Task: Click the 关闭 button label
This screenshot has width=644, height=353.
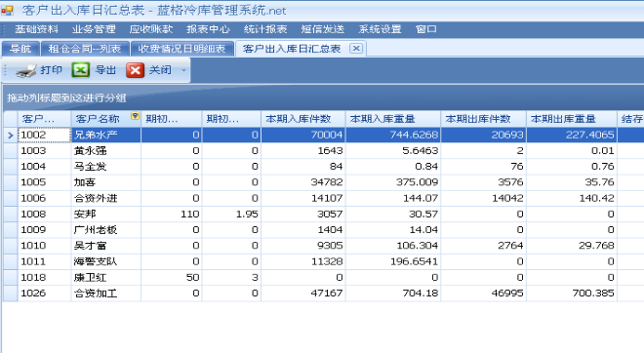Action: (160, 70)
